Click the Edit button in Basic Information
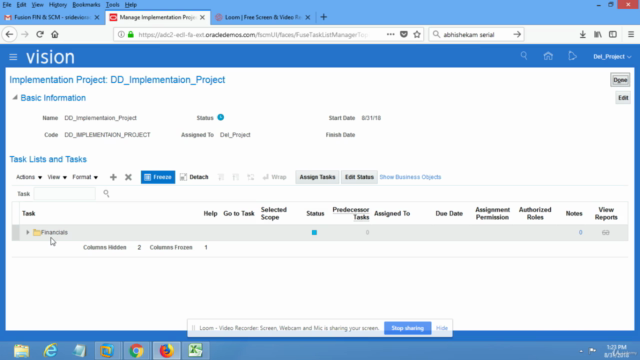640x360 pixels. [623, 98]
